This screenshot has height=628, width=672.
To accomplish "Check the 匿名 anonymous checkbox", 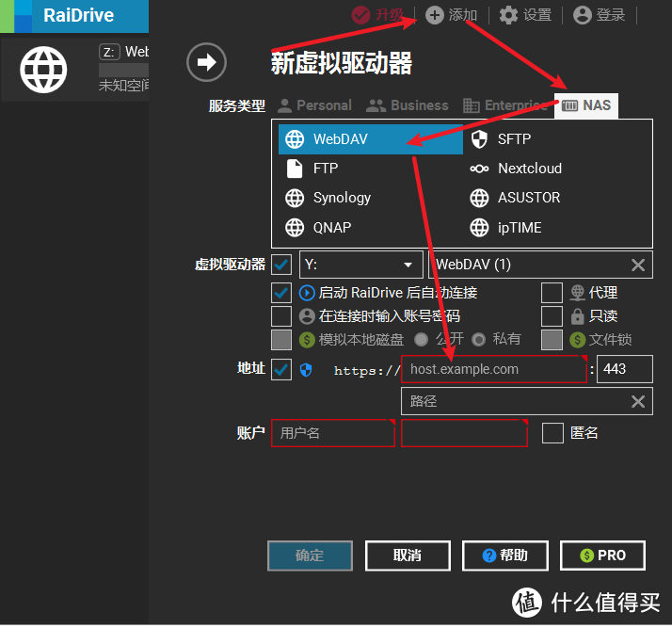I will pyautogui.click(x=552, y=433).
